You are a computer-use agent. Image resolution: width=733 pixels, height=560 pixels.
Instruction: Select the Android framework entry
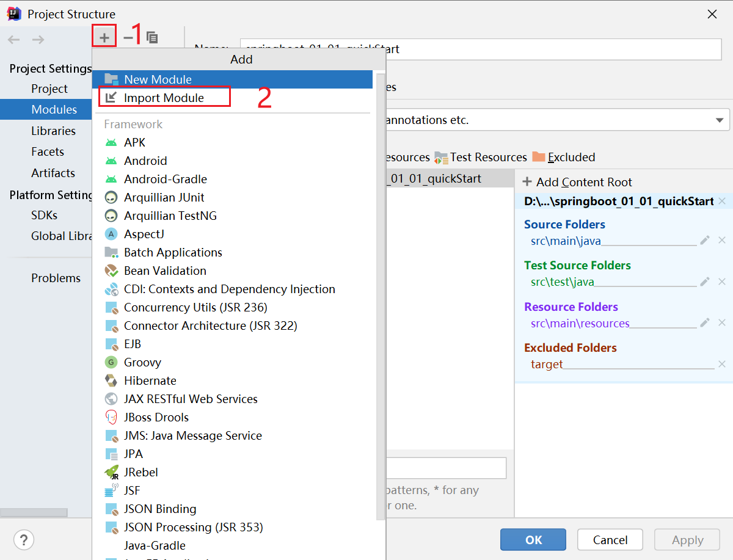click(232, 161)
